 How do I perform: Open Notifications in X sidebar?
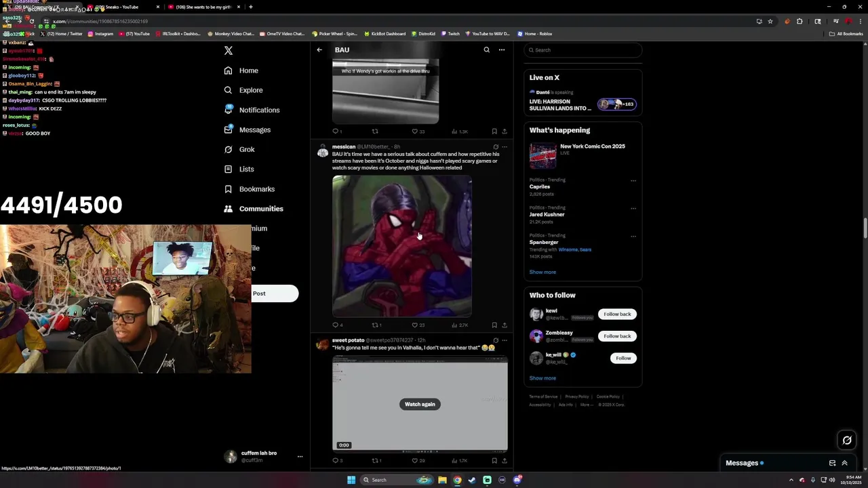tap(252, 110)
